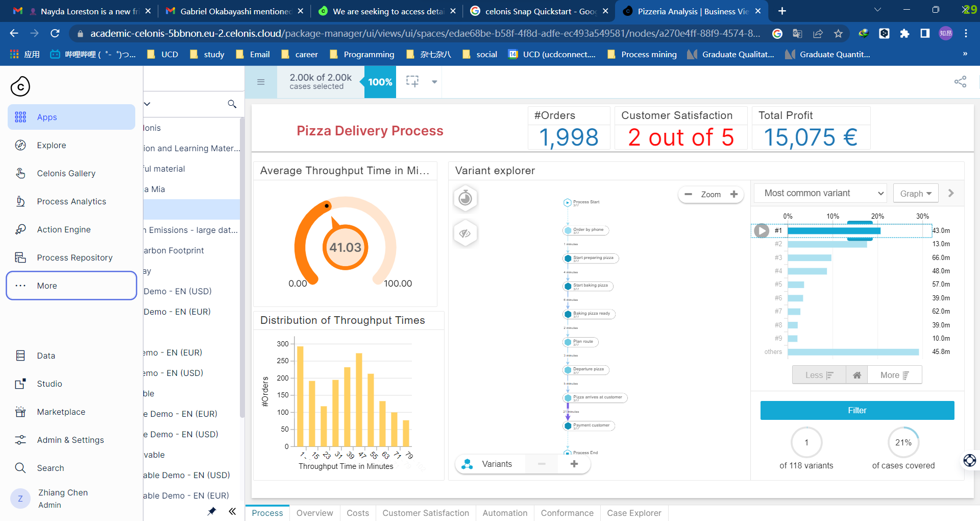Click the 100% cases selected indicator
Viewport: 980px width, 521px height.
(380, 82)
